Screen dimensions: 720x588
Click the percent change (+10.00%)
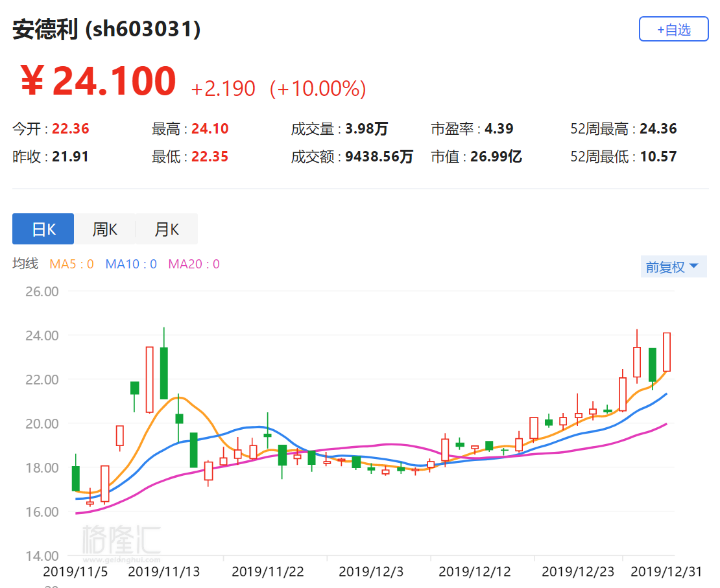tap(318, 88)
